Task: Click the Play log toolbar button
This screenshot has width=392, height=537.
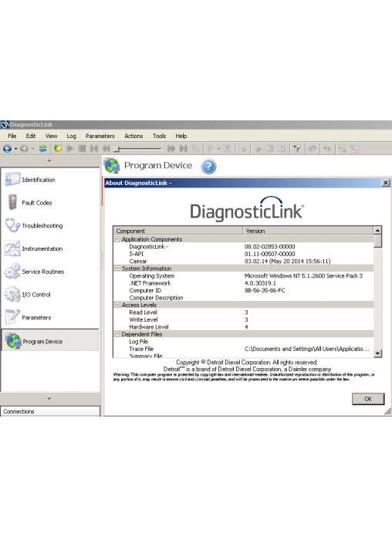Action: click(x=70, y=149)
